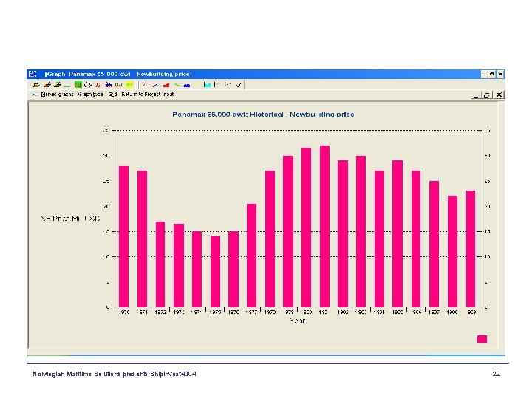Close the inner graph document window
The image size is (532, 399).
tap(499, 95)
